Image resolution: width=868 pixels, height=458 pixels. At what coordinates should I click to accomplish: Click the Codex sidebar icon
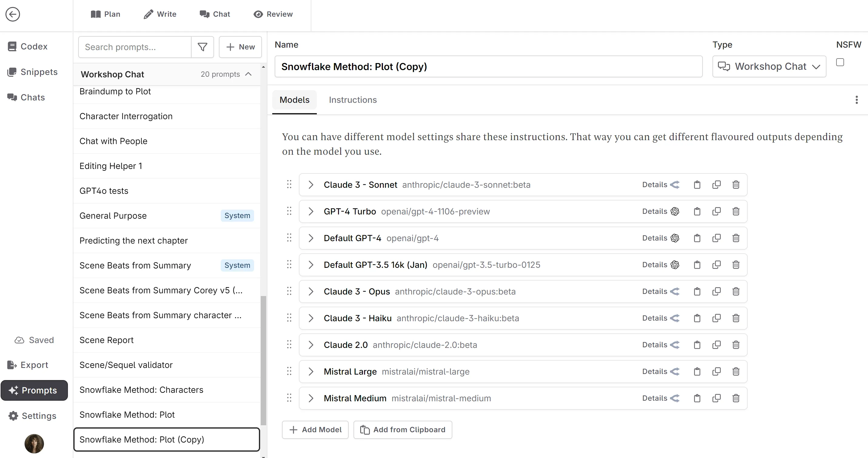[x=12, y=46]
